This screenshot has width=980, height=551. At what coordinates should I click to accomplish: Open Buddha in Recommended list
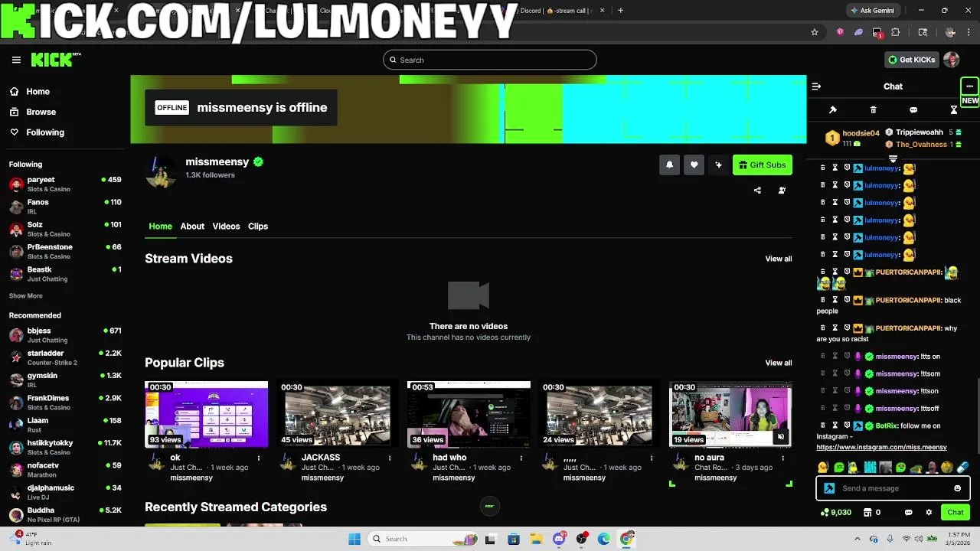(65, 515)
